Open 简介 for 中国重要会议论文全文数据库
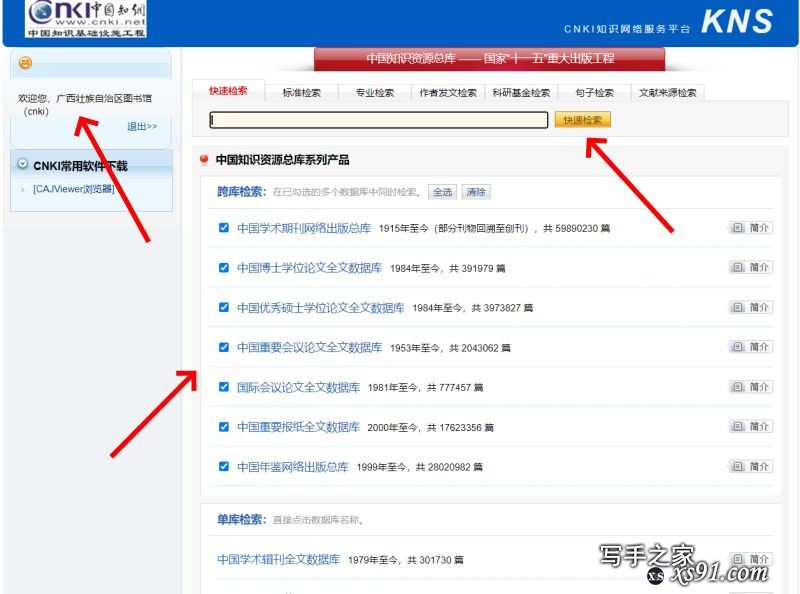Image resolution: width=800 pixels, height=594 pixels. tap(751, 347)
